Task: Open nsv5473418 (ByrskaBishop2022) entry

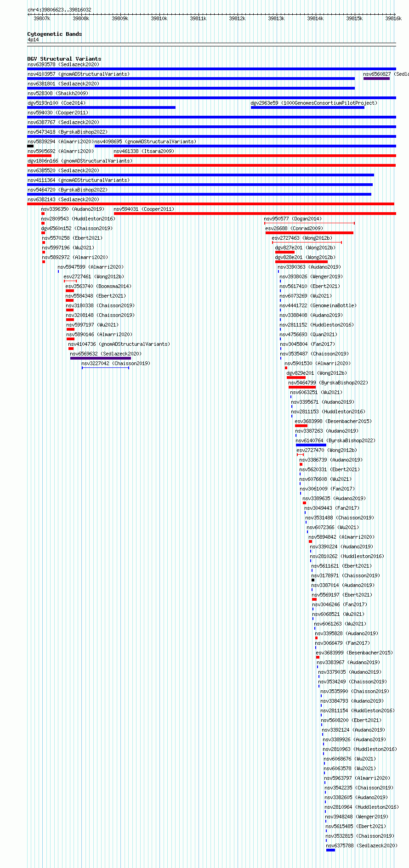Action: (x=68, y=132)
